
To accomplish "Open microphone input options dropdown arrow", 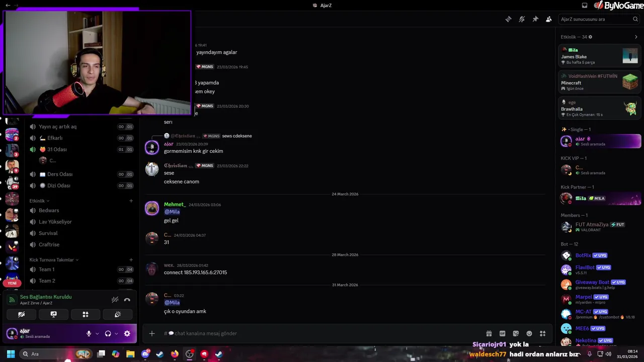I will (96, 333).
